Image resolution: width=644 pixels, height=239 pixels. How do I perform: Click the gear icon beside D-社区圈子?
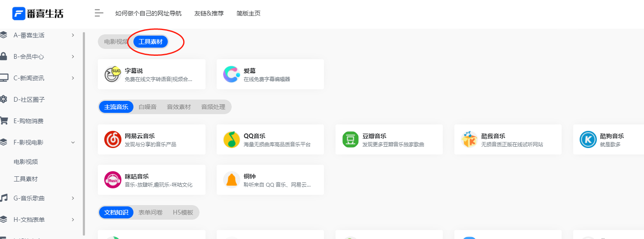[3, 100]
